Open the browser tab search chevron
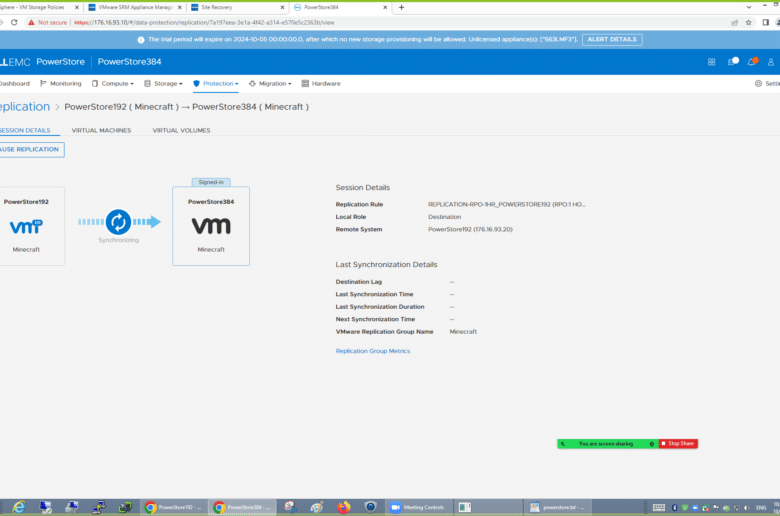780x516 pixels. pyautogui.click(x=749, y=7)
